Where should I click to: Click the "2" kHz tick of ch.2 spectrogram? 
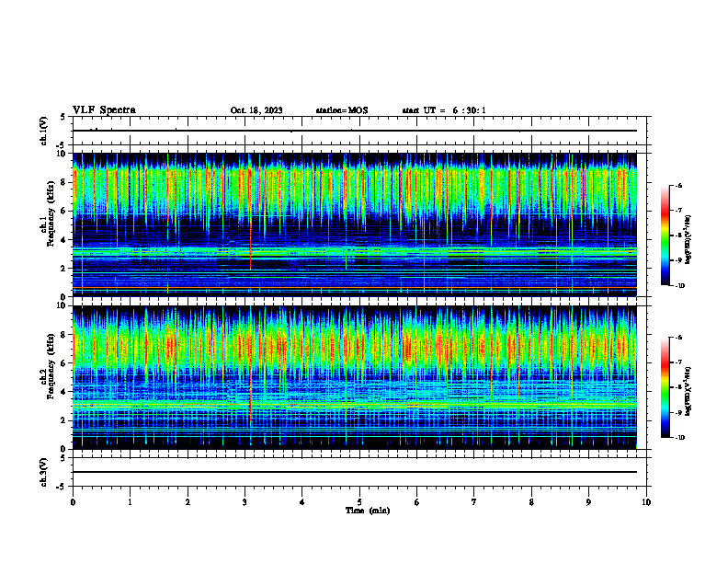point(64,420)
